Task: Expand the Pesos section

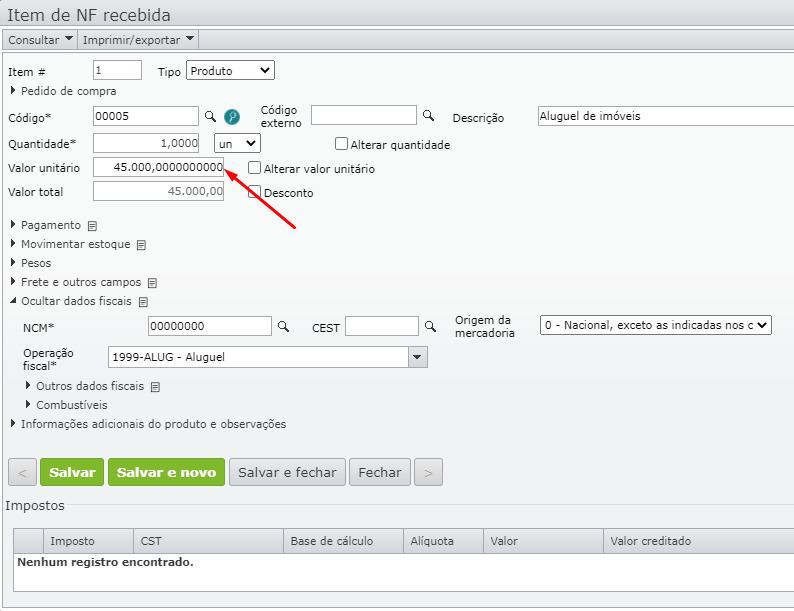Action: pos(31,263)
